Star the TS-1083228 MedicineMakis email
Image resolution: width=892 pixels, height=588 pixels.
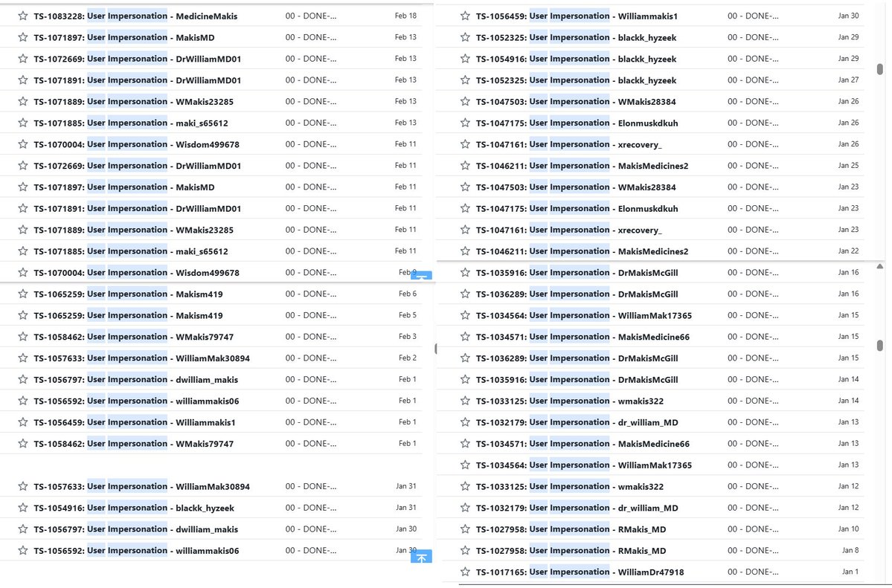click(23, 16)
